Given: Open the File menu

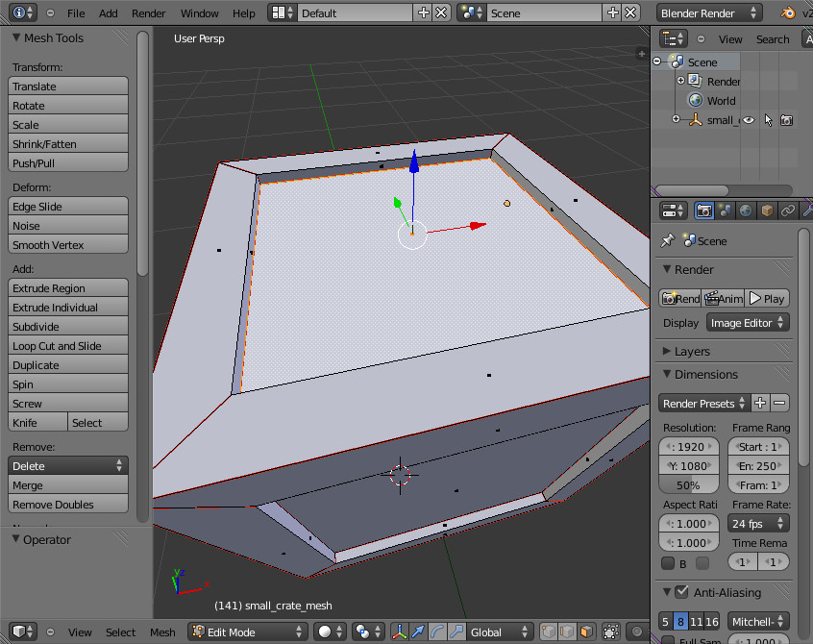Looking at the screenshot, I should click(x=76, y=12).
